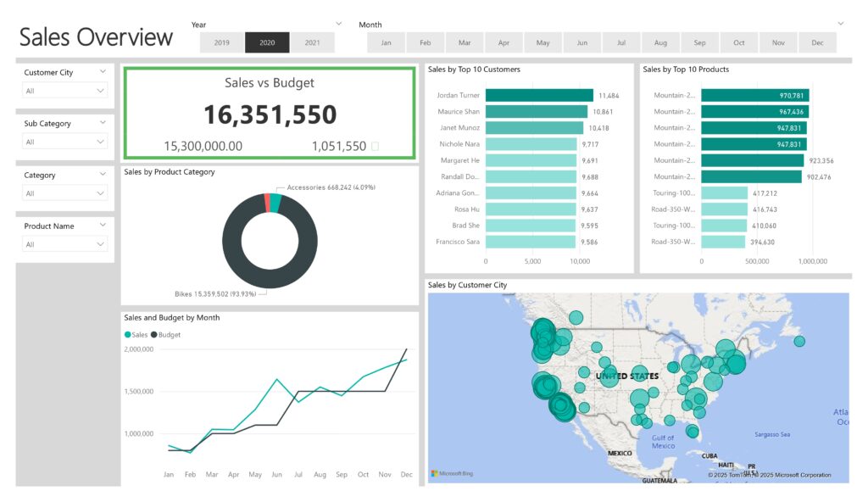The height and width of the screenshot is (502, 868).
Task: Select the Dec month tile
Action: [817, 42]
